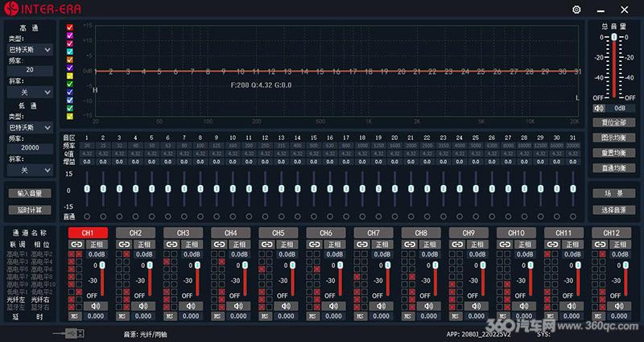Open the 低通 类型 巴特沃斯 dropdown
The width and height of the screenshot is (644, 342).
[30, 127]
